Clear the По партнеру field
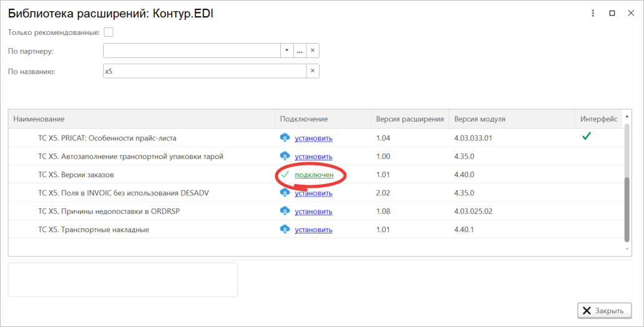The height and width of the screenshot is (327, 644). [x=313, y=51]
